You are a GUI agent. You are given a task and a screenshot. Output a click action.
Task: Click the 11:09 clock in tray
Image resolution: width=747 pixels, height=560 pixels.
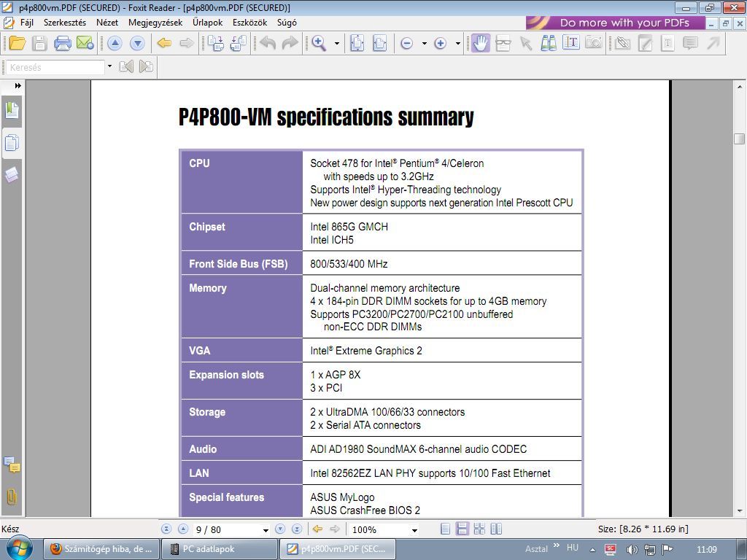pyautogui.click(x=706, y=550)
